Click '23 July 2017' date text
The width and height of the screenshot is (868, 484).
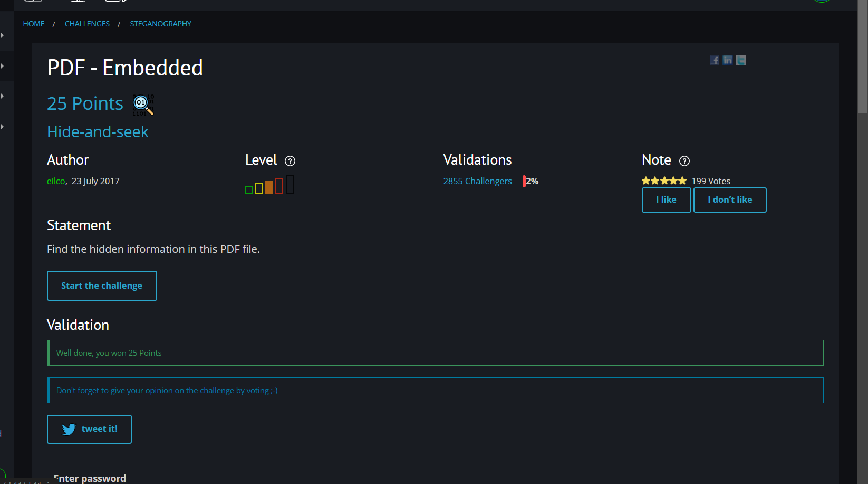(x=95, y=181)
